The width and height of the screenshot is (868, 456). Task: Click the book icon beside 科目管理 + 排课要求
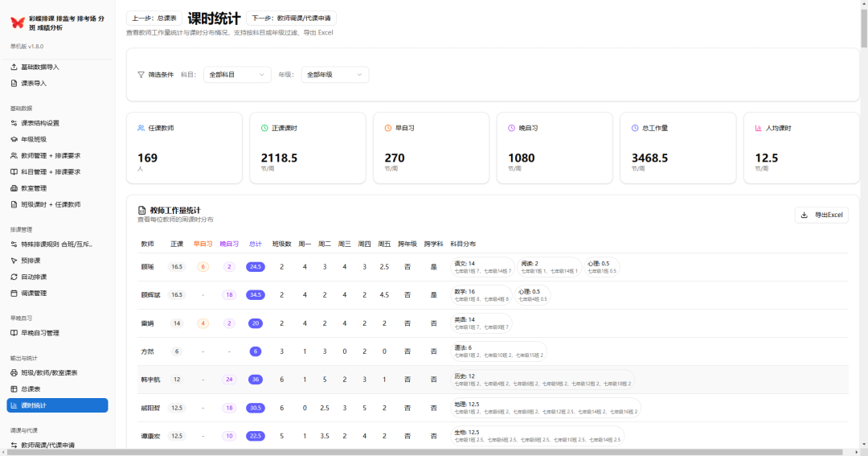14,172
